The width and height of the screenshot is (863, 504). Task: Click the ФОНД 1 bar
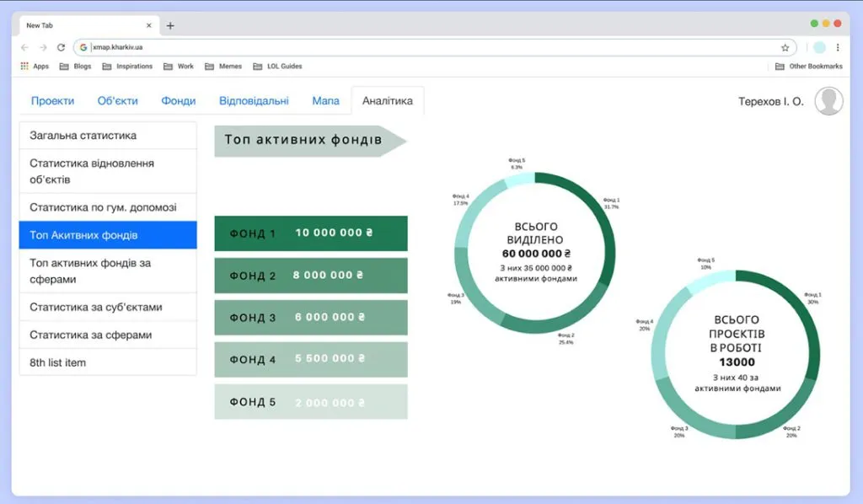(310, 233)
